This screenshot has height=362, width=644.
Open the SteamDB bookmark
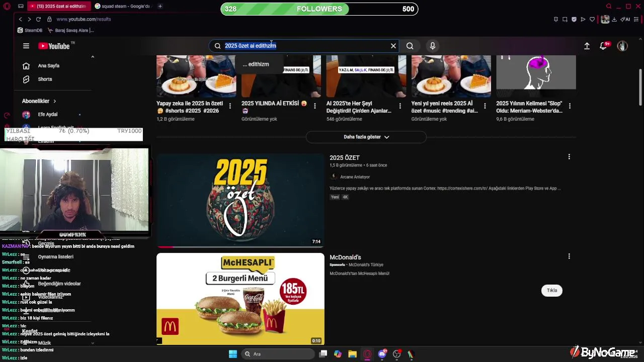(30, 30)
